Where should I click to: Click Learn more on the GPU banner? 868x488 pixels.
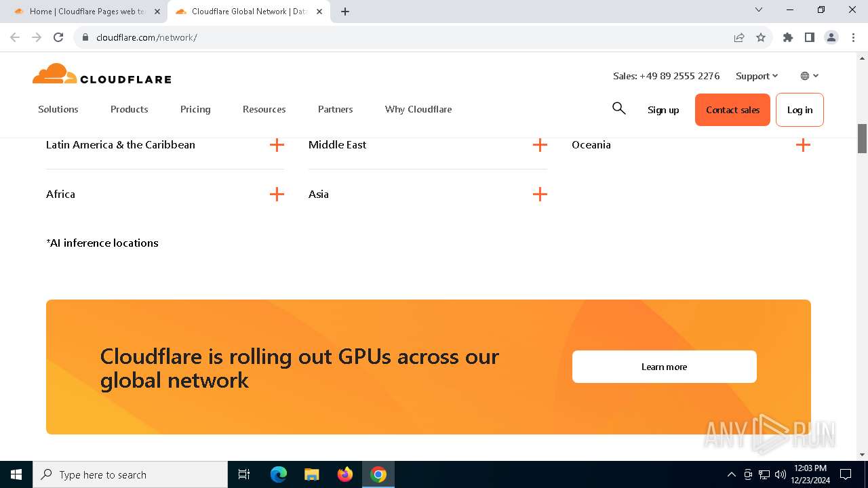pos(665,367)
